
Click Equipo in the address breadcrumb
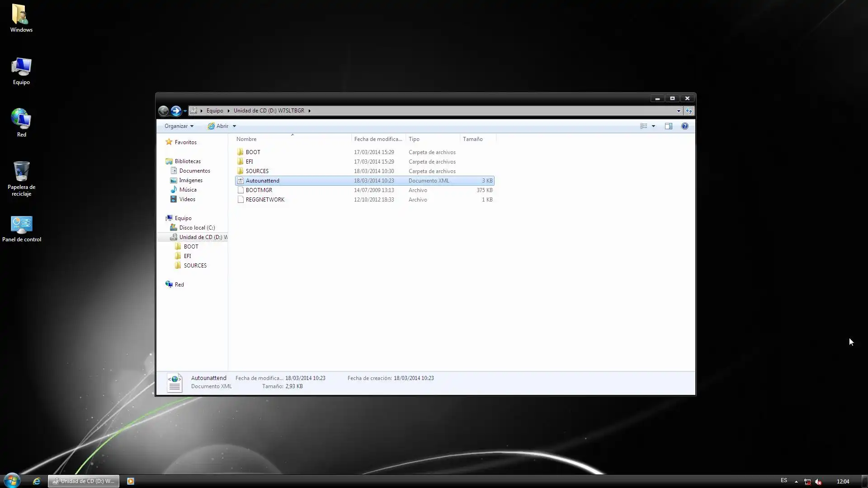click(214, 111)
